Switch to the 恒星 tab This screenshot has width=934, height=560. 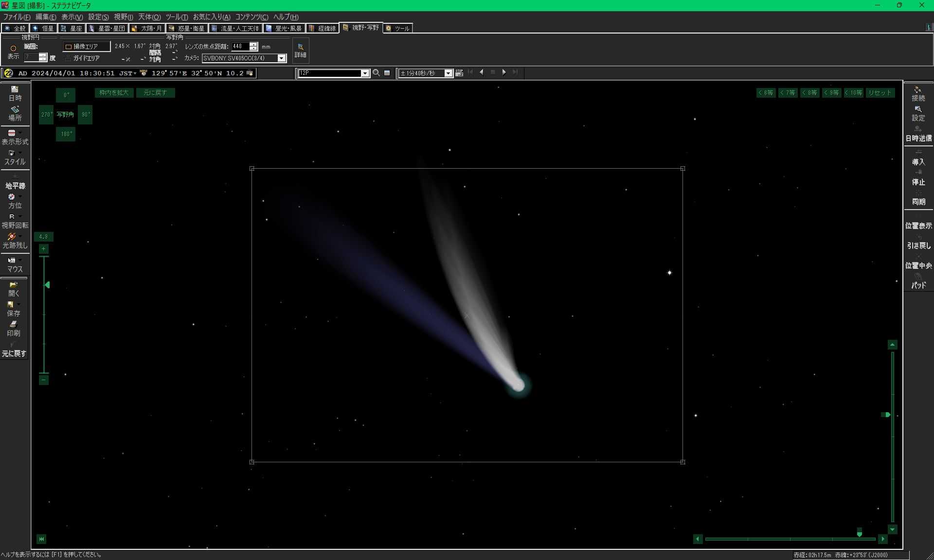(x=43, y=28)
